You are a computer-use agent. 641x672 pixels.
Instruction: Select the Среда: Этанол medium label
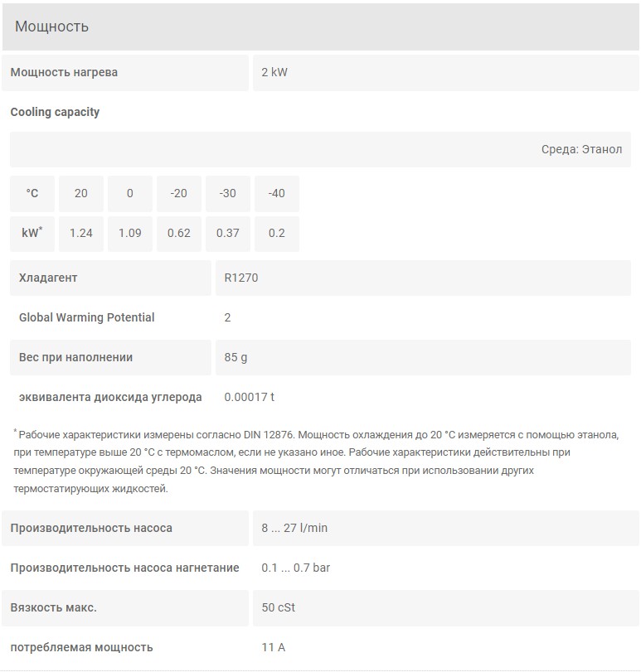[x=581, y=149]
